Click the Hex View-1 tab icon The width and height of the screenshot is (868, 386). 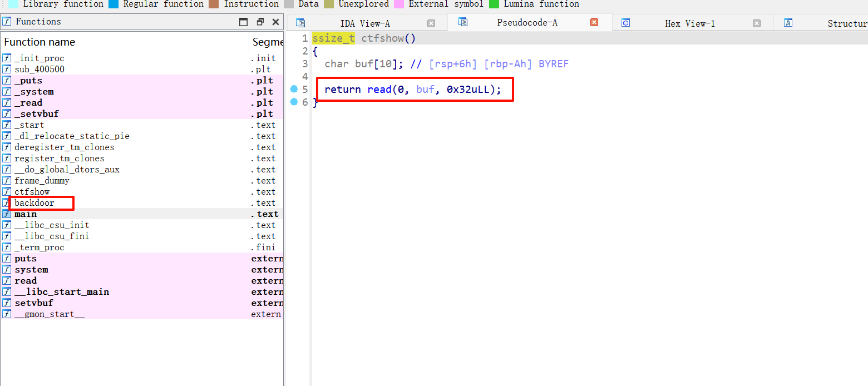(626, 23)
